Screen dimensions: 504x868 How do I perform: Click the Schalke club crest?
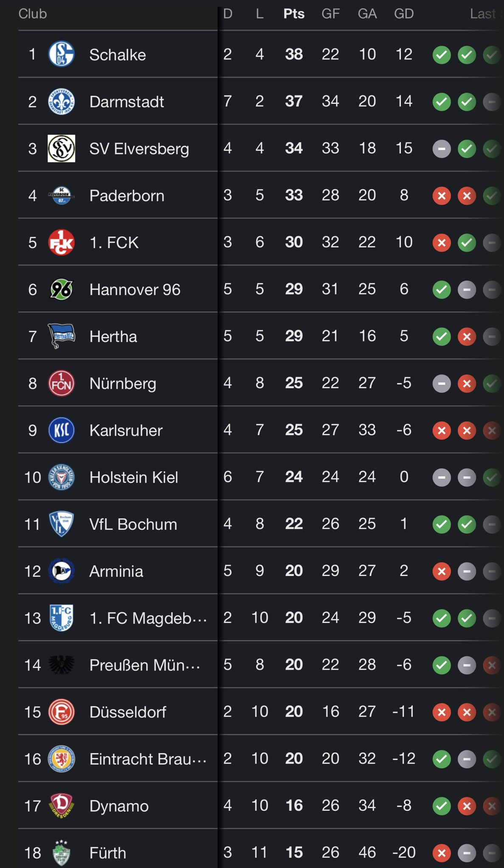(62, 54)
